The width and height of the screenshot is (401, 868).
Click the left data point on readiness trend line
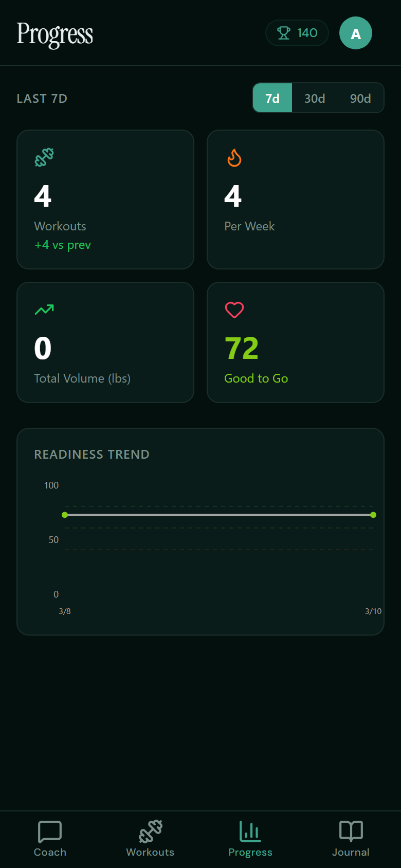65,514
